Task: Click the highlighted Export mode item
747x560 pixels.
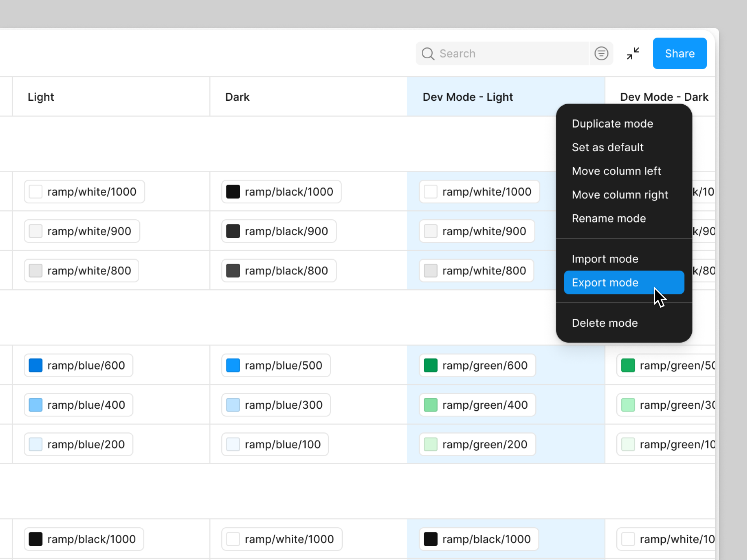Action: pos(605,283)
